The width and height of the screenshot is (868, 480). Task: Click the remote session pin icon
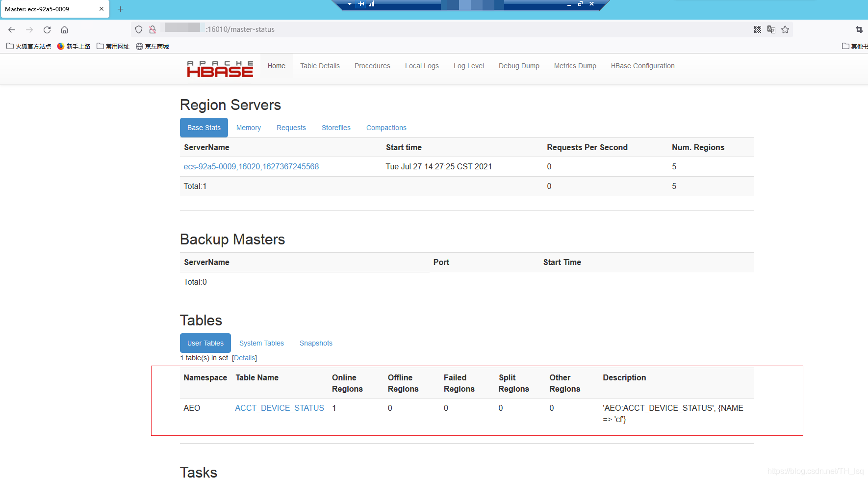click(x=361, y=4)
